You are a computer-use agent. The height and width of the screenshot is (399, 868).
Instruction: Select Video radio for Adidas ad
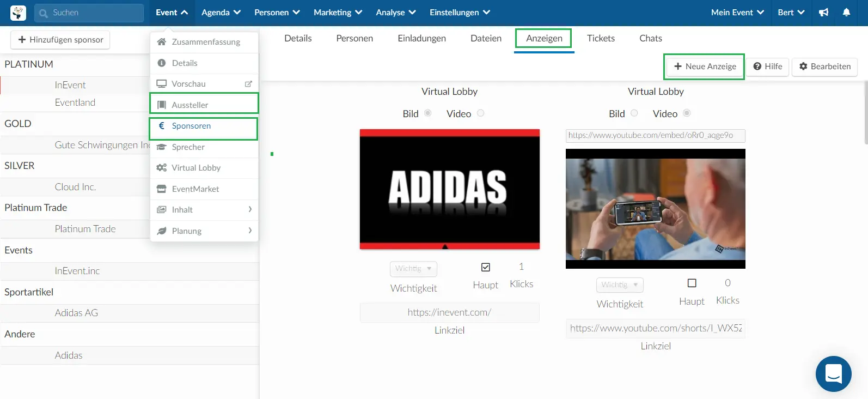(x=480, y=113)
